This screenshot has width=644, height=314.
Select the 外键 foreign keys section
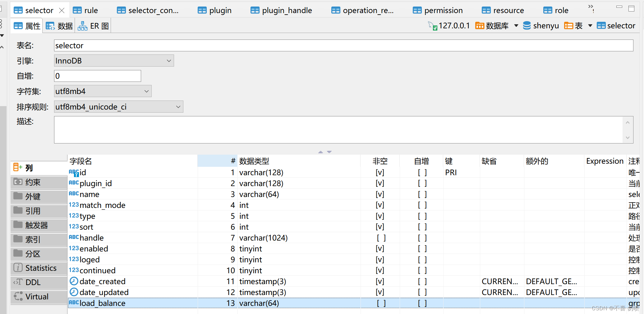39,196
